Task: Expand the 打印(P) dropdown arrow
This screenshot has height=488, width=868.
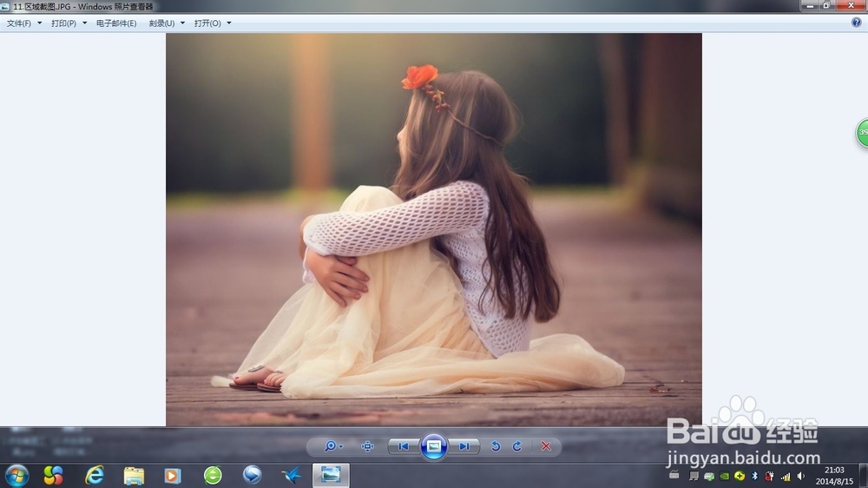Action: point(85,23)
